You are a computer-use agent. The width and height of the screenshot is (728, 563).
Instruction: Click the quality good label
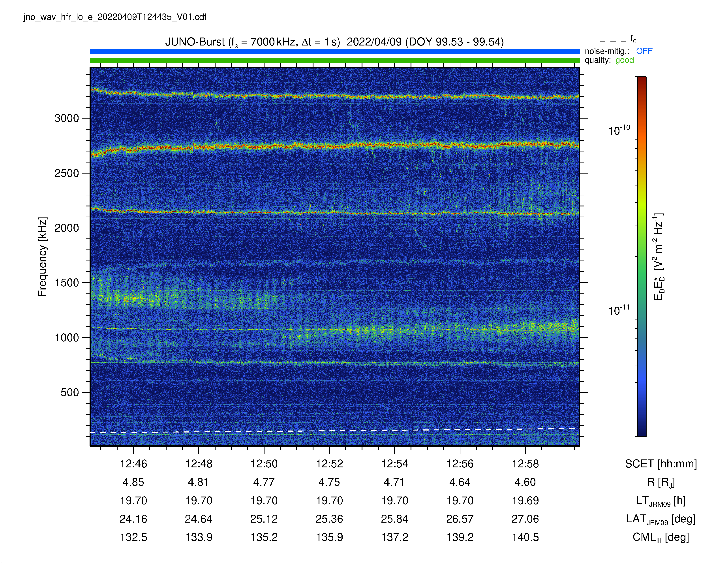coord(609,60)
